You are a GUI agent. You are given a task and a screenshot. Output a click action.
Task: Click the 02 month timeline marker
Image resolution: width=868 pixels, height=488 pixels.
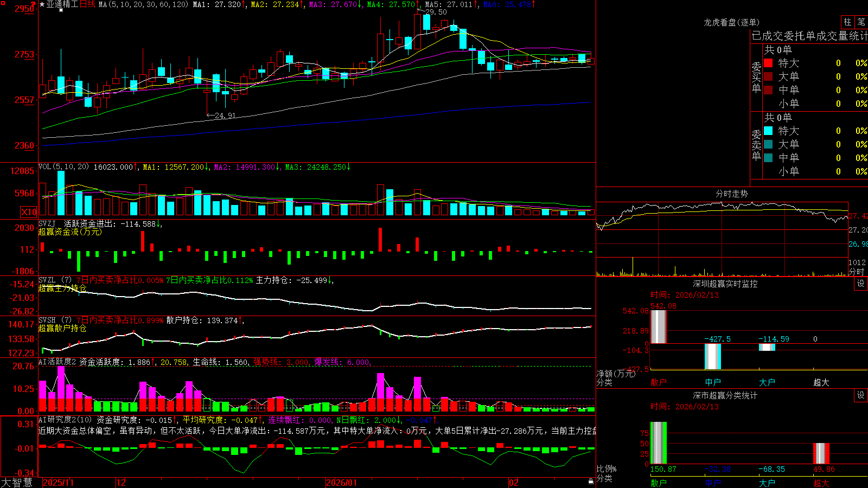click(514, 483)
